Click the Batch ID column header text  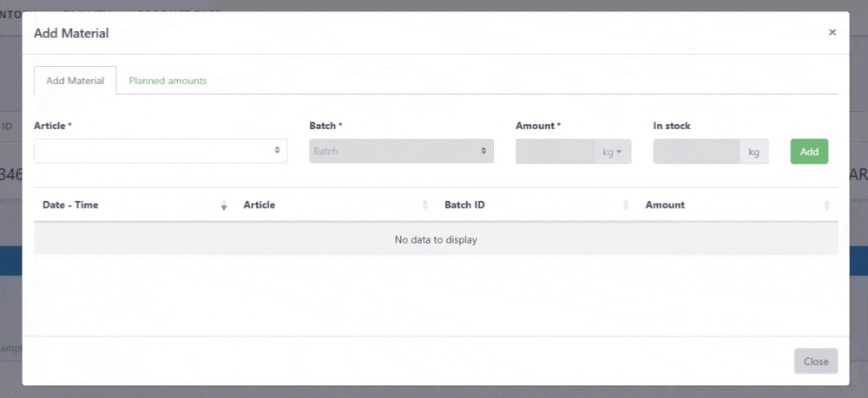(x=464, y=206)
